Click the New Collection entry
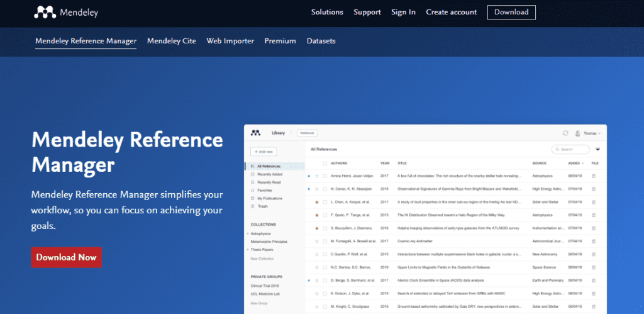The height and width of the screenshot is (314, 644). pyautogui.click(x=262, y=259)
